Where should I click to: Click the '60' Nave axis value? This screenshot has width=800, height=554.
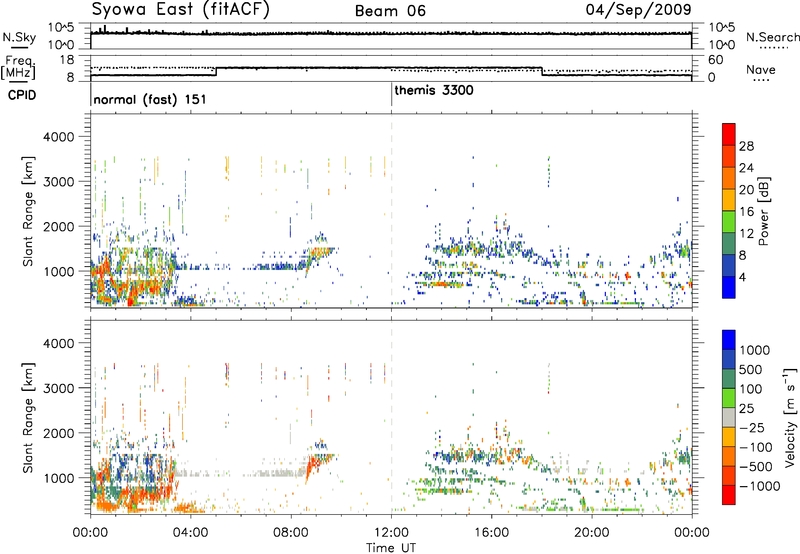click(x=716, y=60)
